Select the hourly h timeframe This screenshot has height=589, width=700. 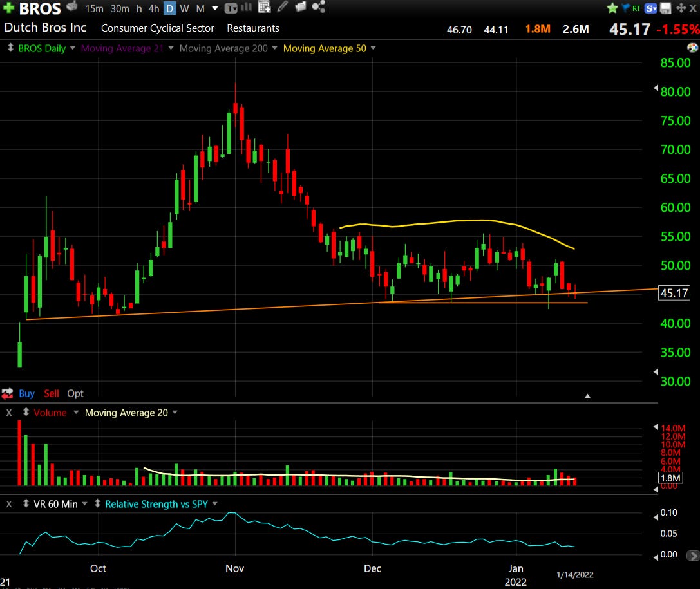pos(139,8)
